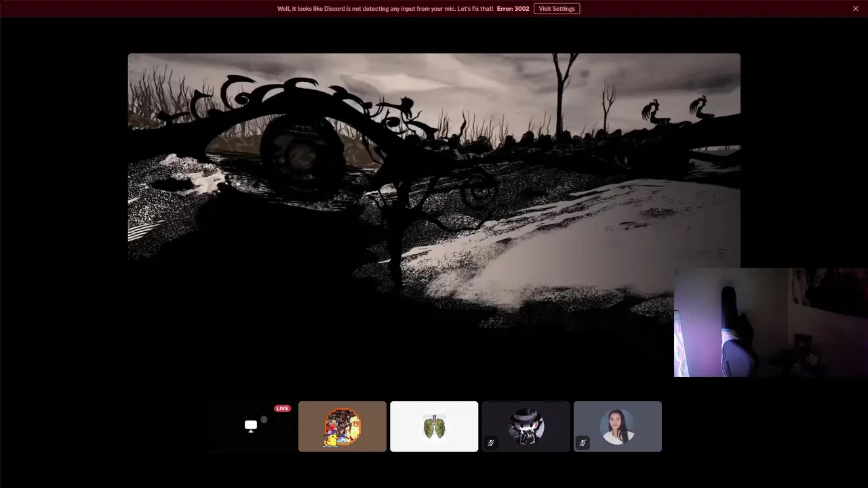Click the hat-wearing character avatar
This screenshot has width=868, height=488.
[x=526, y=426]
